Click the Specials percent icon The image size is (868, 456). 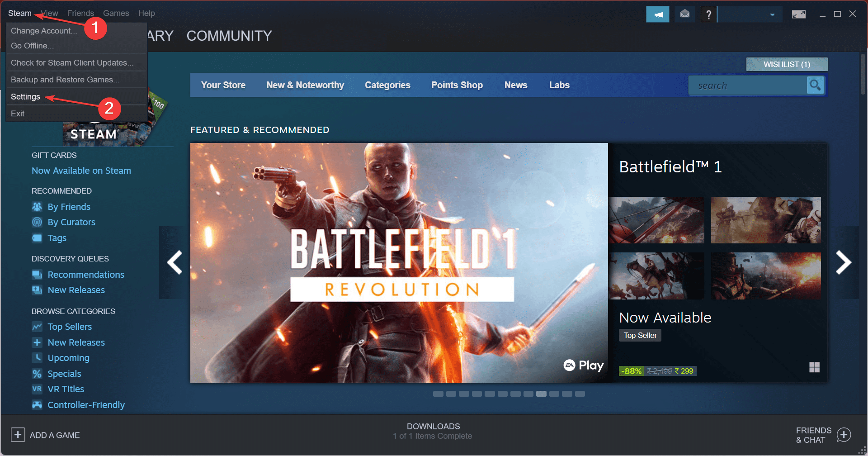point(37,374)
